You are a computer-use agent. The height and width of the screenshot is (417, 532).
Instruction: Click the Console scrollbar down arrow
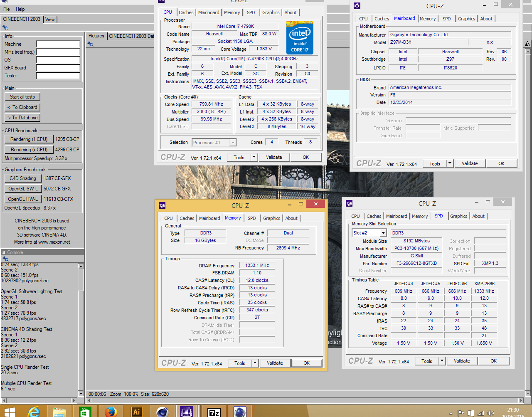point(81,393)
